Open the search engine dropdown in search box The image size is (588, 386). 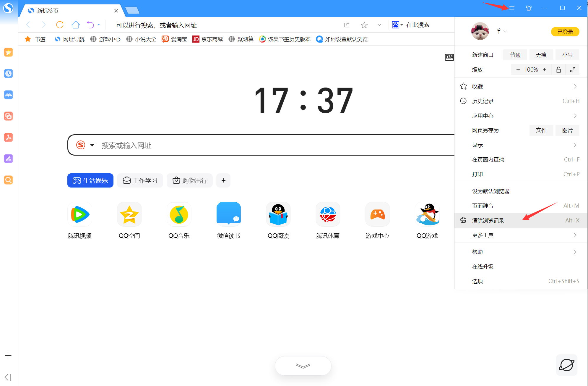pyautogui.click(x=92, y=145)
